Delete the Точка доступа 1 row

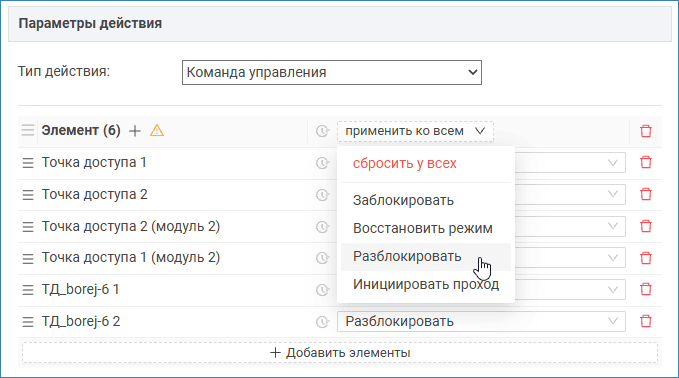pyautogui.click(x=646, y=162)
